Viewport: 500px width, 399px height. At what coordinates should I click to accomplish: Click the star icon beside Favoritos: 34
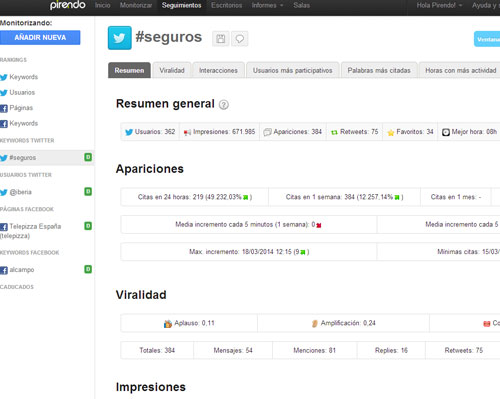pos(391,133)
